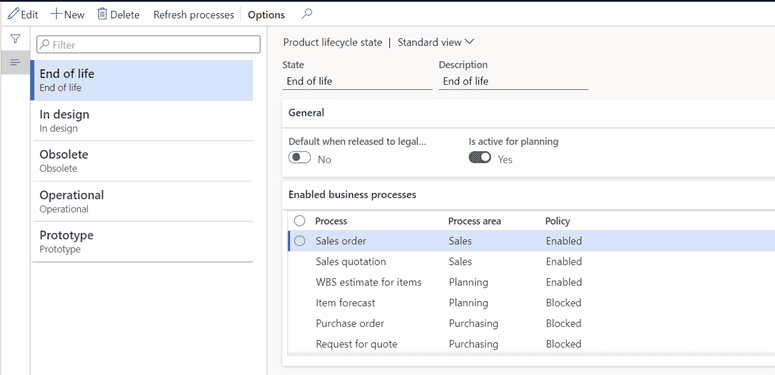
Task: Click the Sales quotation process cell
Action: [x=351, y=261]
